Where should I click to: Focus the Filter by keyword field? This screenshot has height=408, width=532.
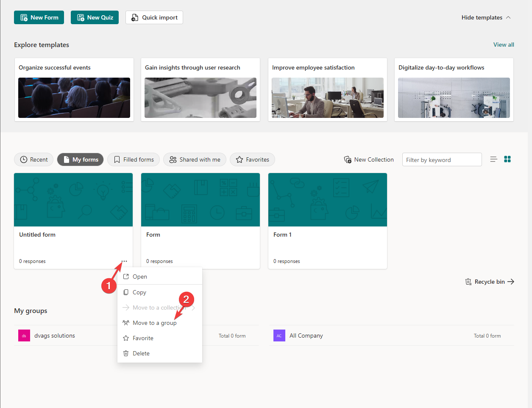click(x=442, y=159)
